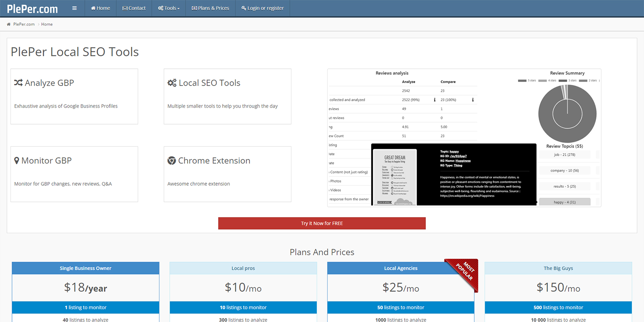Click the Review Topcis (55) heading
Viewport: 644px width, 322px height.
(x=565, y=146)
